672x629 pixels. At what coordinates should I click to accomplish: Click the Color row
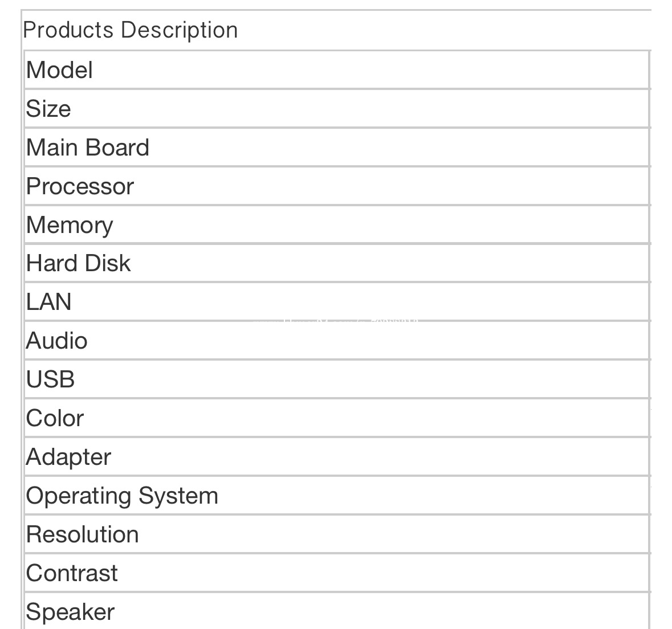pos(336,418)
